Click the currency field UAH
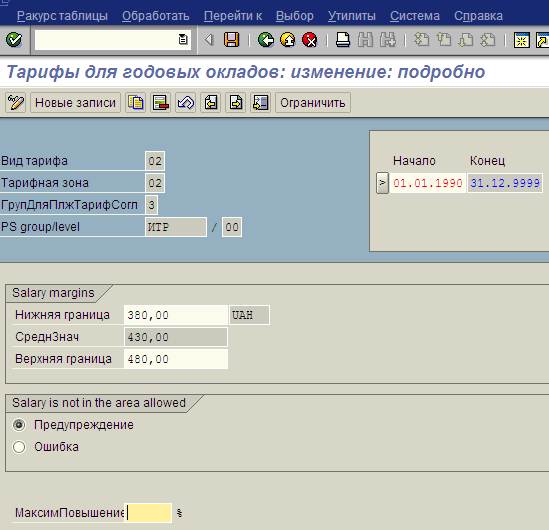The image size is (549, 530). [x=249, y=315]
